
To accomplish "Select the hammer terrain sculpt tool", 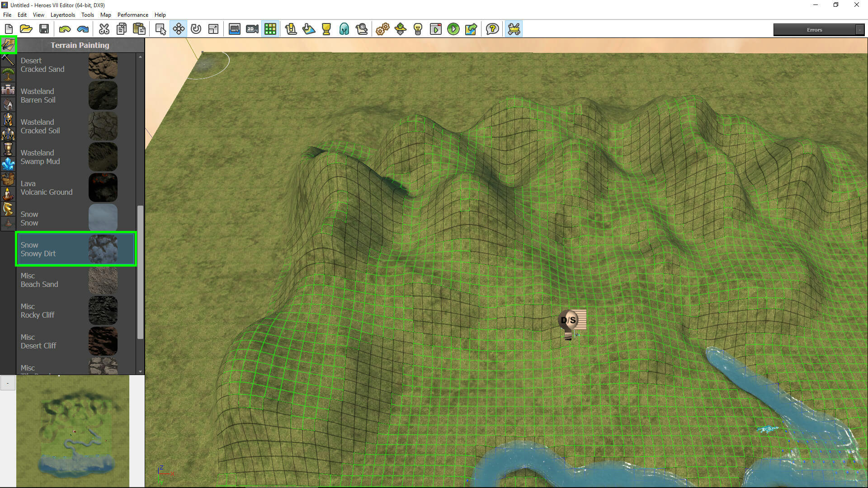I will click(x=8, y=60).
